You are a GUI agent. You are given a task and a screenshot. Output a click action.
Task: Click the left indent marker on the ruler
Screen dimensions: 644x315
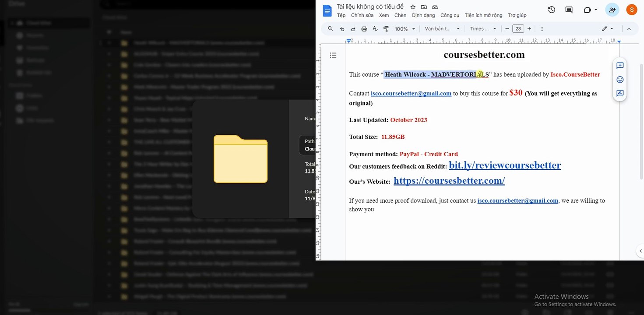pyautogui.click(x=348, y=41)
